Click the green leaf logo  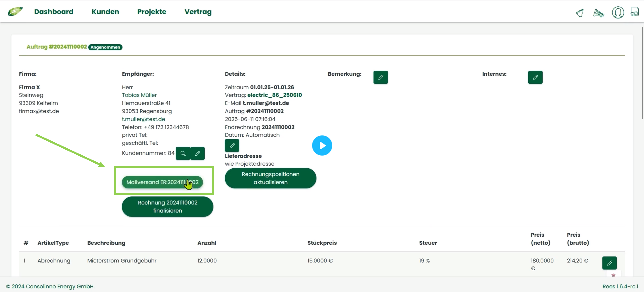coord(15,12)
